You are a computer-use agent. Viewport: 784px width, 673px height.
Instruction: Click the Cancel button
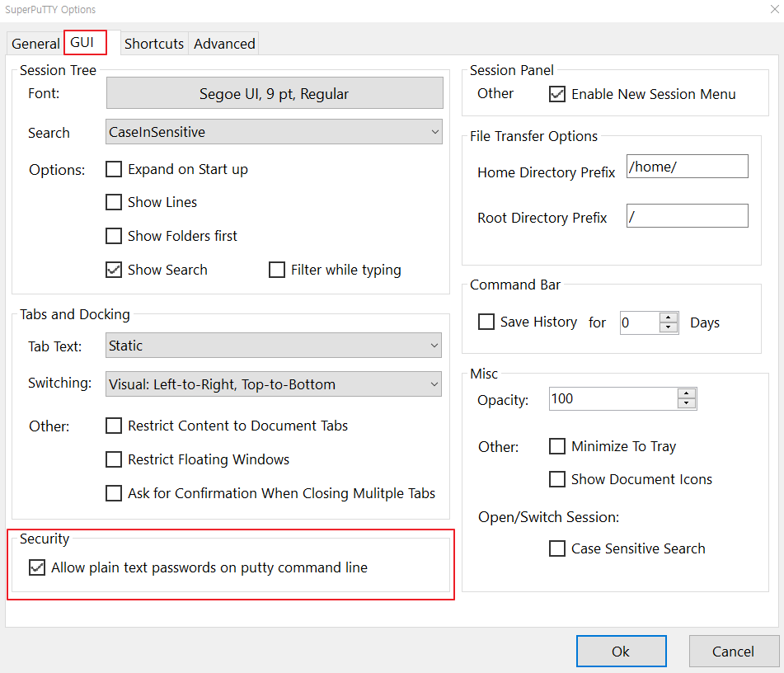point(733,651)
